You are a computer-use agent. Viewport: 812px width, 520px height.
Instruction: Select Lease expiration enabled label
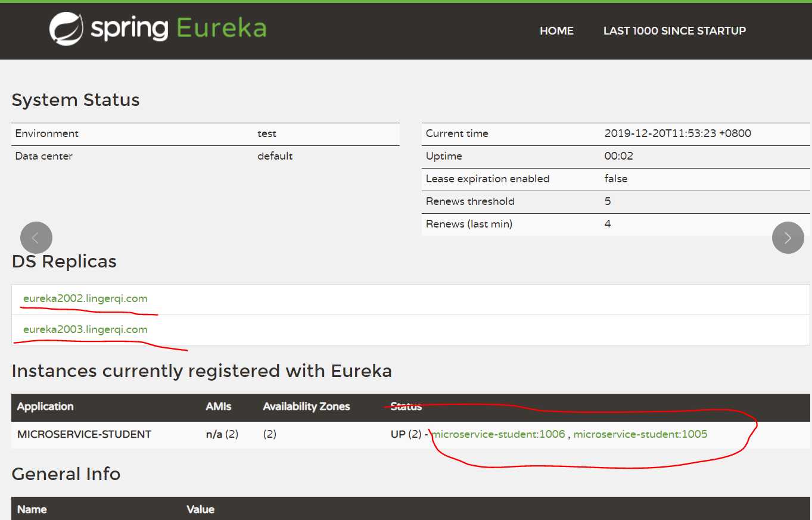coord(488,179)
